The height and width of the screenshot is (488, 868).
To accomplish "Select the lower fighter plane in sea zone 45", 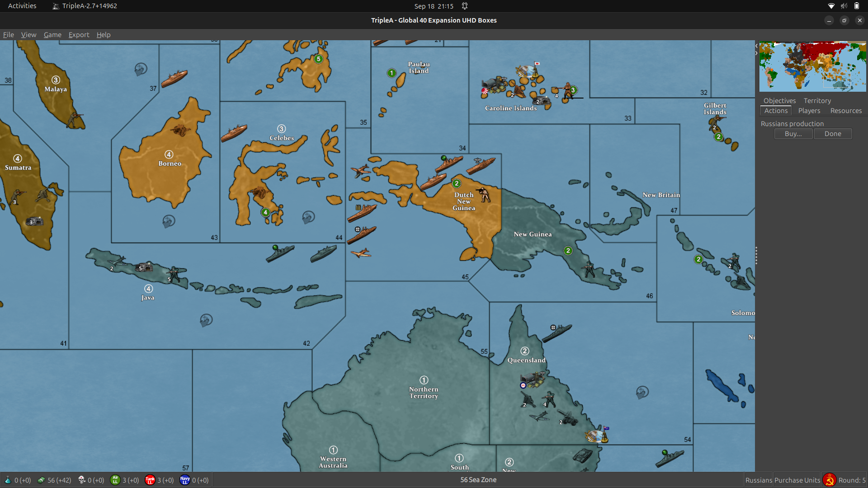I will point(361,253).
